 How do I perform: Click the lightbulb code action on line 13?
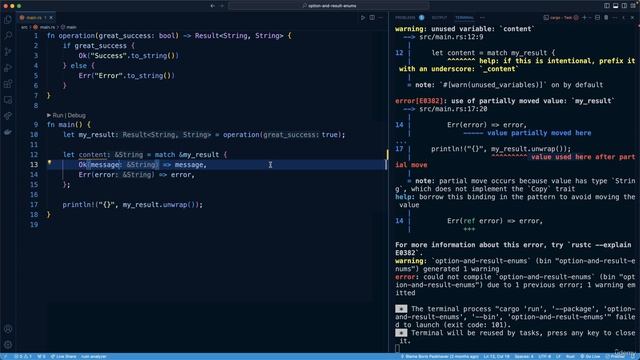coord(49,162)
